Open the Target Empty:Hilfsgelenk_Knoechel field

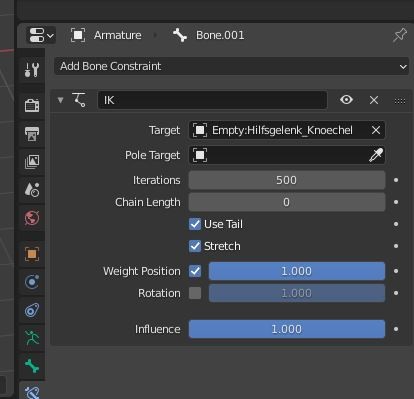click(x=287, y=130)
